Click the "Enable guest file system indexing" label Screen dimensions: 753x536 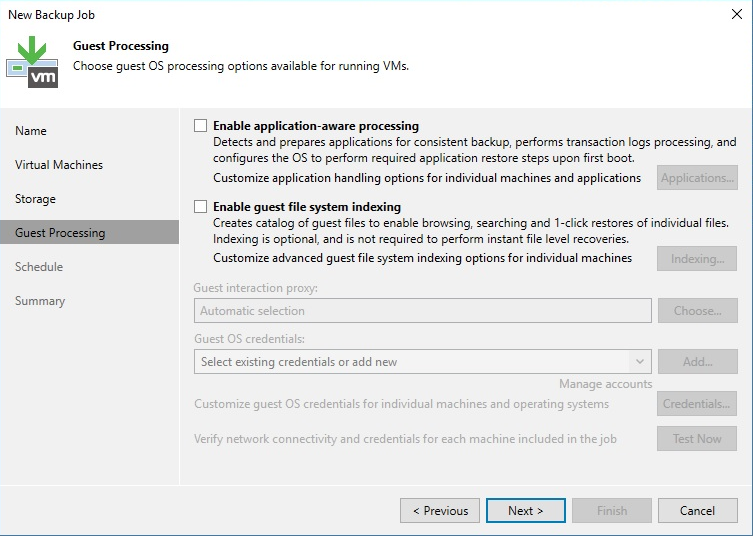[307, 207]
